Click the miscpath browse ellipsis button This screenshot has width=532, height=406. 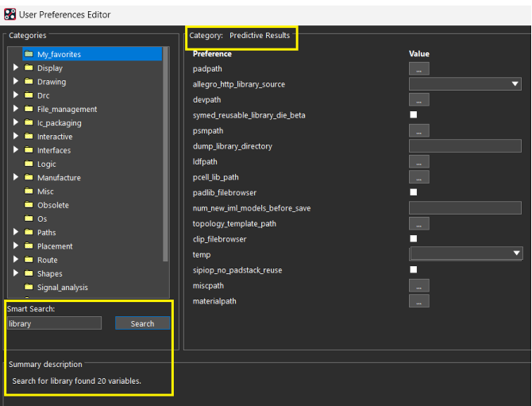coord(419,285)
